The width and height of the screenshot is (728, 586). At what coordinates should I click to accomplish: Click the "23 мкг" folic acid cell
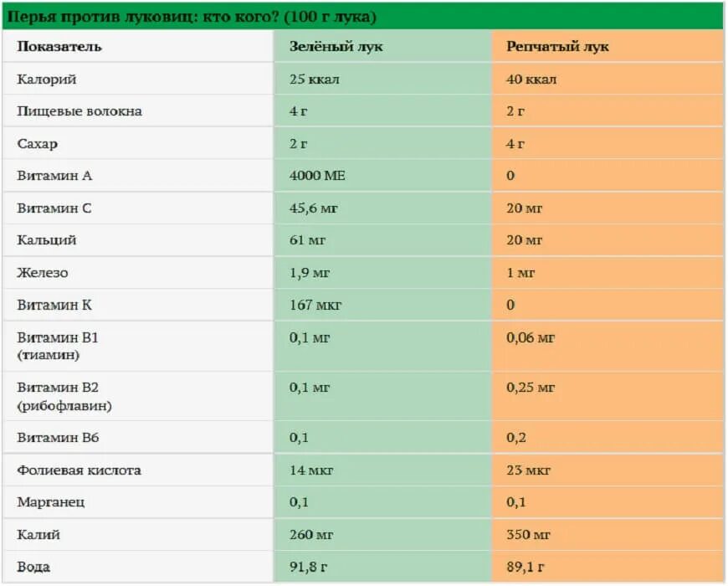(529, 470)
